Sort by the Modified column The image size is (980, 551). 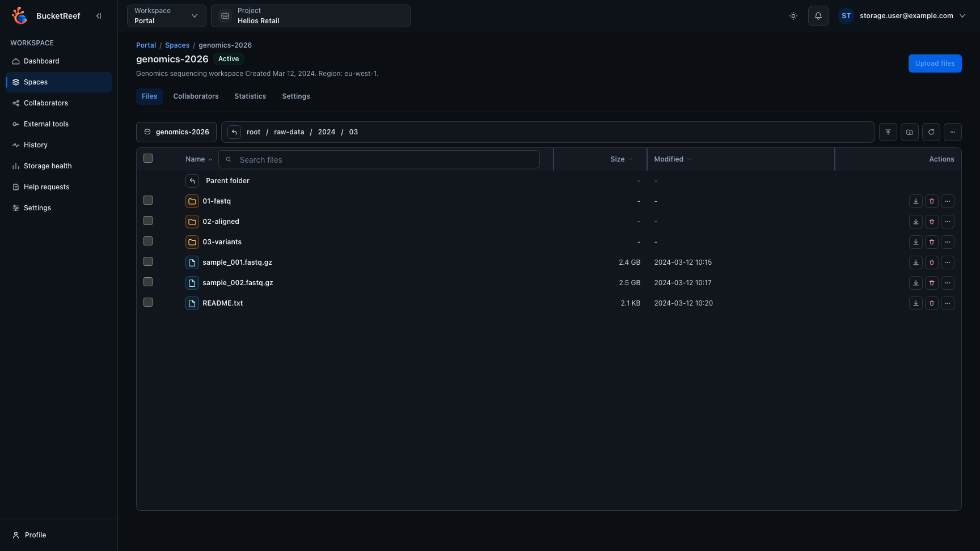tap(672, 159)
